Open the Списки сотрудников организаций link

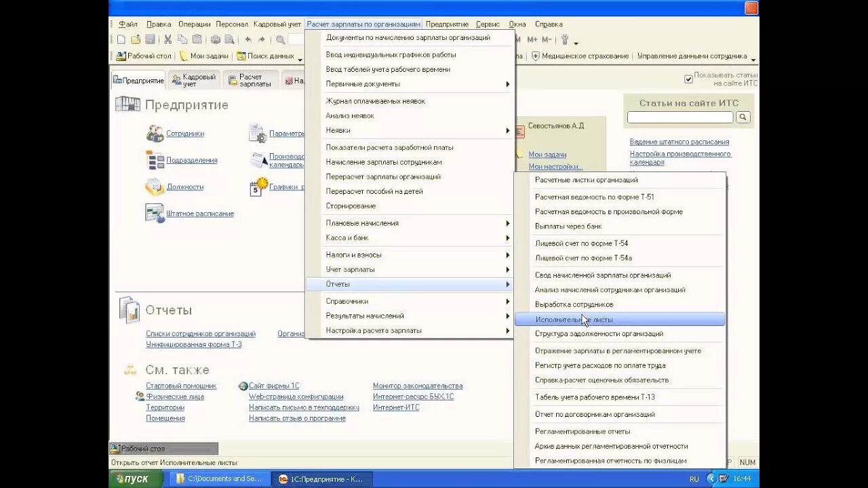click(x=201, y=333)
